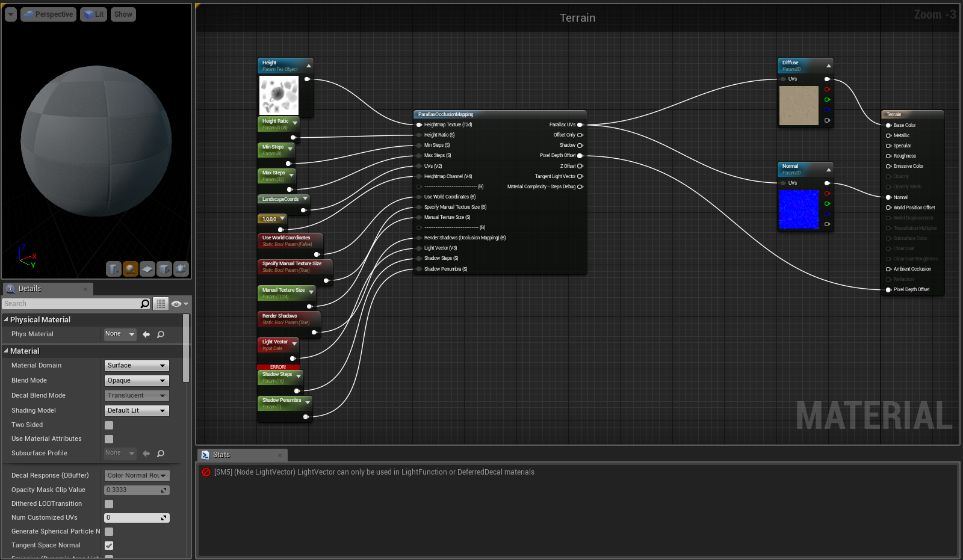
Task: Open the Material Domain dropdown
Action: pyautogui.click(x=137, y=366)
